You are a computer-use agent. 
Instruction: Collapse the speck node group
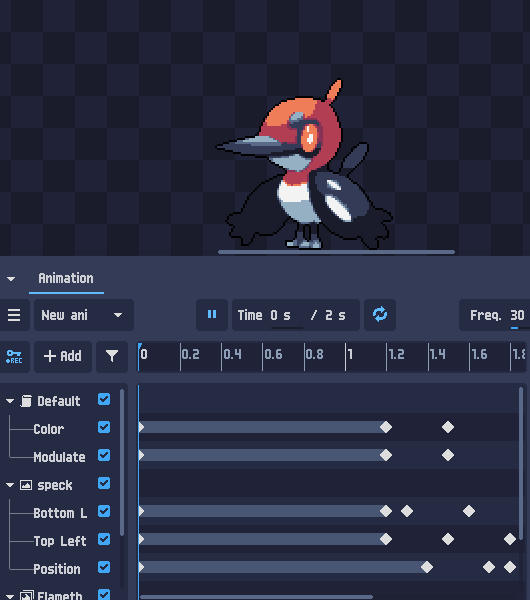pos(10,485)
